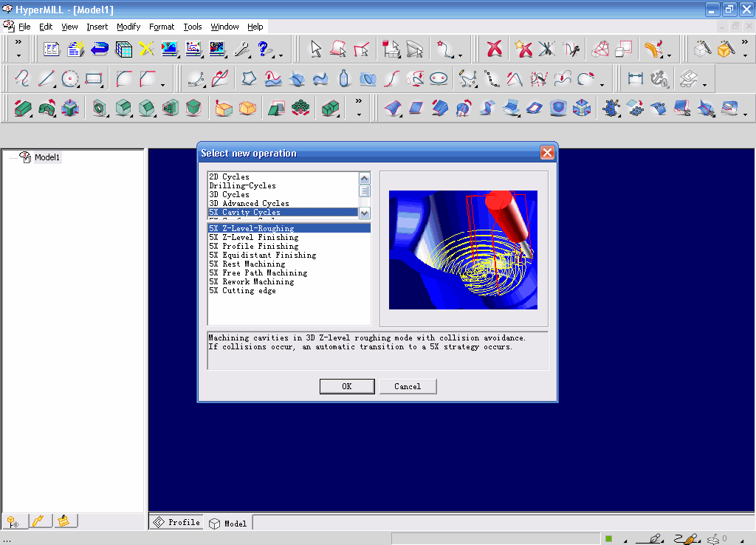Click the new job list icon with star
This screenshot has height=545, width=756.
pyautogui.click(x=76, y=49)
